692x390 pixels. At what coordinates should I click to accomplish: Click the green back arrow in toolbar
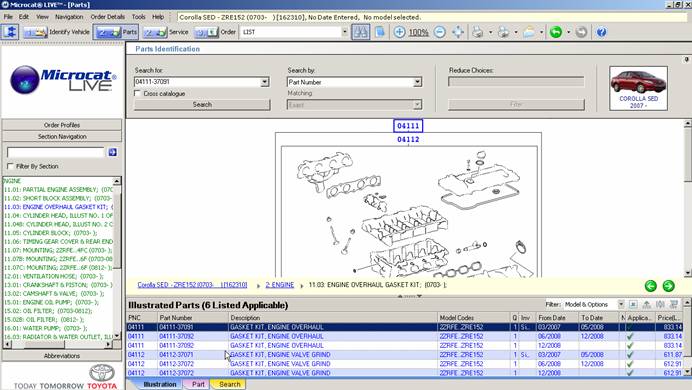pos(556,32)
